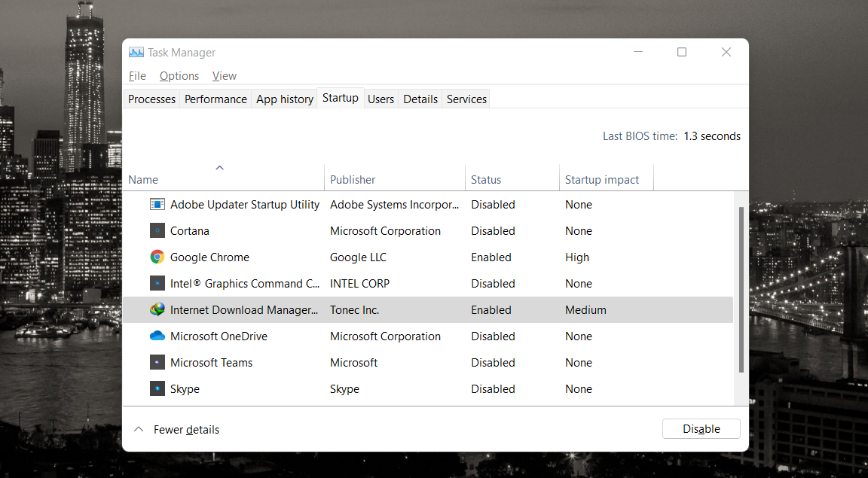Click the INTEL CORP publisher cell
Viewport: 868px width, 478px height.
(x=360, y=283)
